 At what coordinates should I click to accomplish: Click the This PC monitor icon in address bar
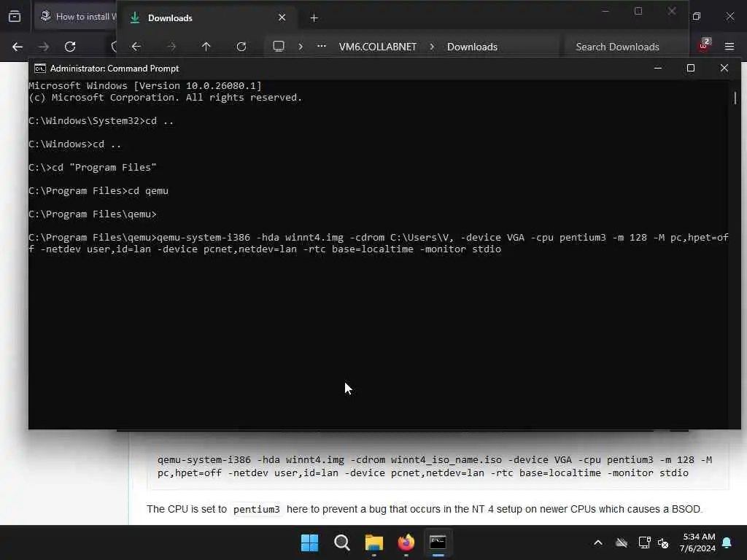tap(279, 46)
